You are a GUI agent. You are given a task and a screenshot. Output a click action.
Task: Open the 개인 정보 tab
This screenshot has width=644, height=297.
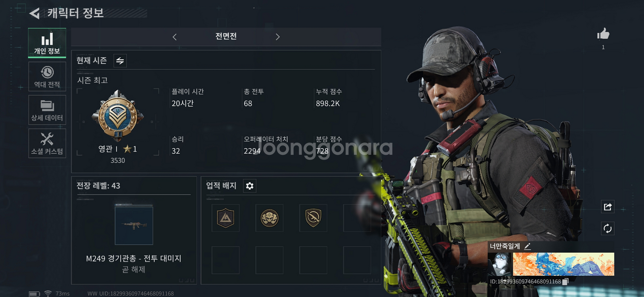pos(47,43)
